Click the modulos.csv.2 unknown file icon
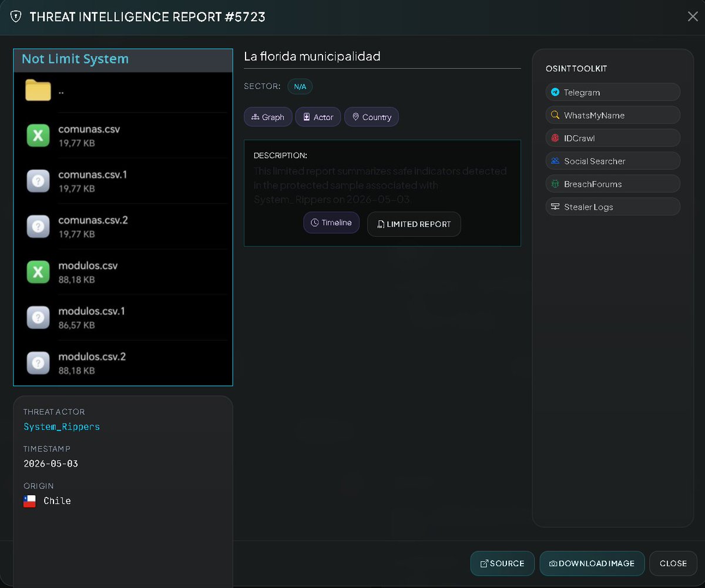The image size is (705, 588). 38,363
